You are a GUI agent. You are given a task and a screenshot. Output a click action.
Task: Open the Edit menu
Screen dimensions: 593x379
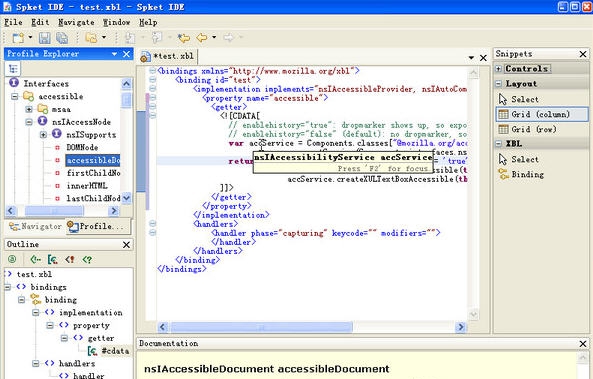(x=40, y=22)
